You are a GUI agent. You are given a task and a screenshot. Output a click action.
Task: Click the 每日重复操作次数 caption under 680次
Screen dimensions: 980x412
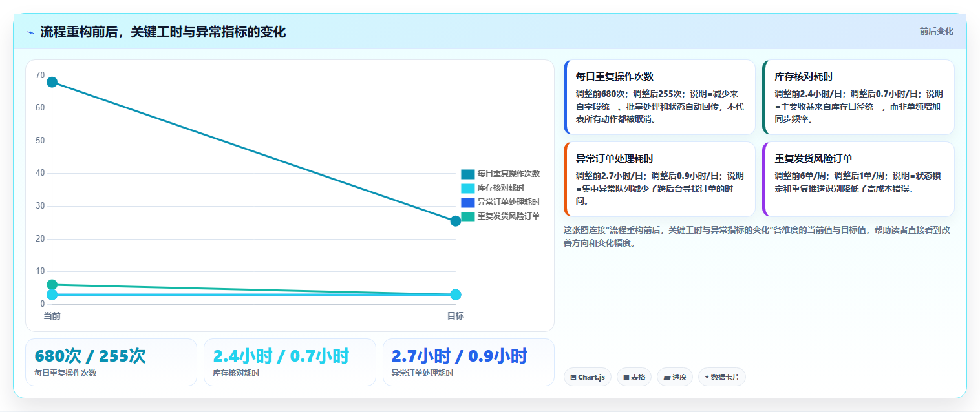tap(65, 373)
